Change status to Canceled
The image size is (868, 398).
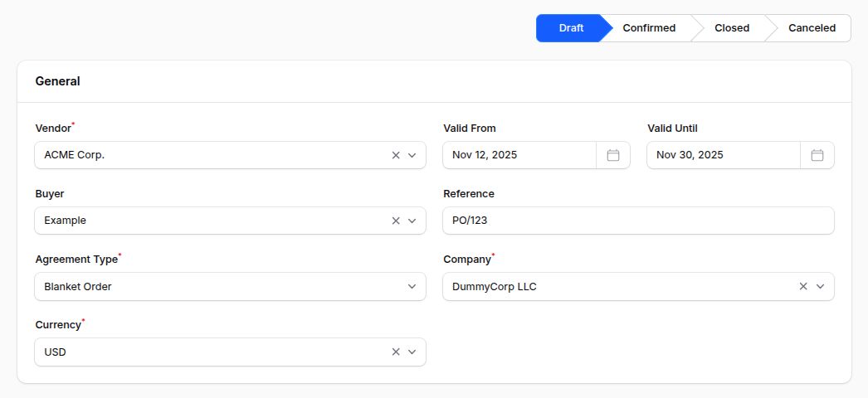click(811, 28)
